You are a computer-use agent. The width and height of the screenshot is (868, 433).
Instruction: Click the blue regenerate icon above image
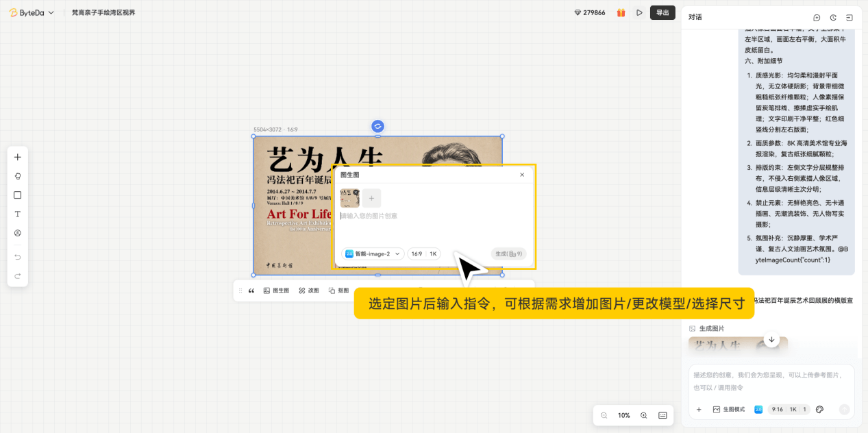click(377, 126)
